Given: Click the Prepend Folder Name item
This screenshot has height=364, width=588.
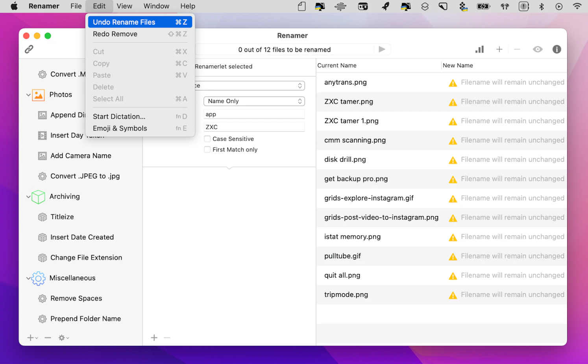Looking at the screenshot, I should click(85, 318).
